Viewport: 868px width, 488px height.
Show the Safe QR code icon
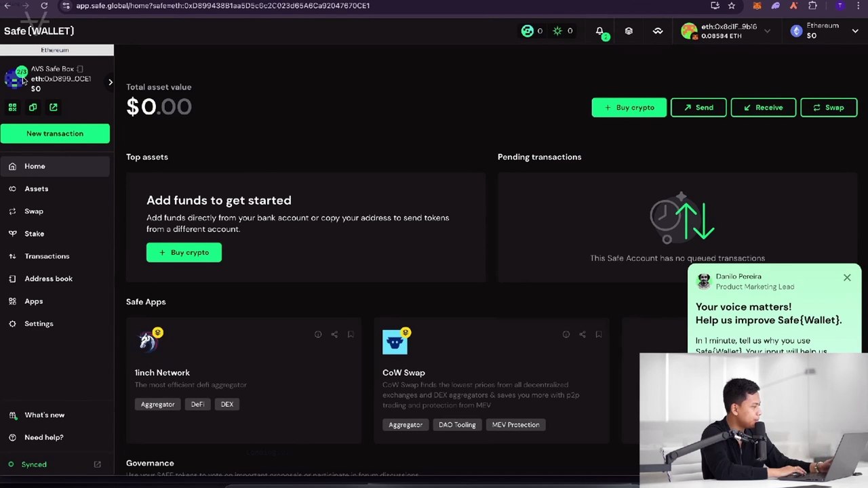(x=12, y=107)
